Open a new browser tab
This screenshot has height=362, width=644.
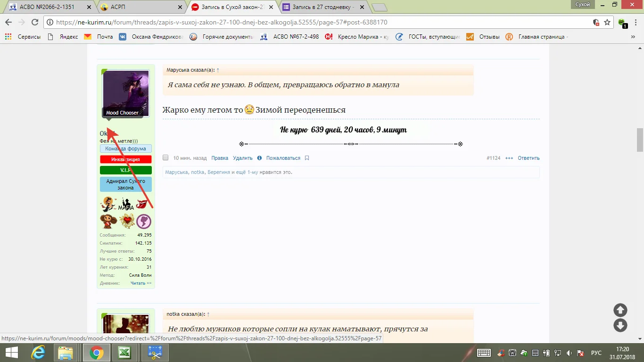[379, 7]
